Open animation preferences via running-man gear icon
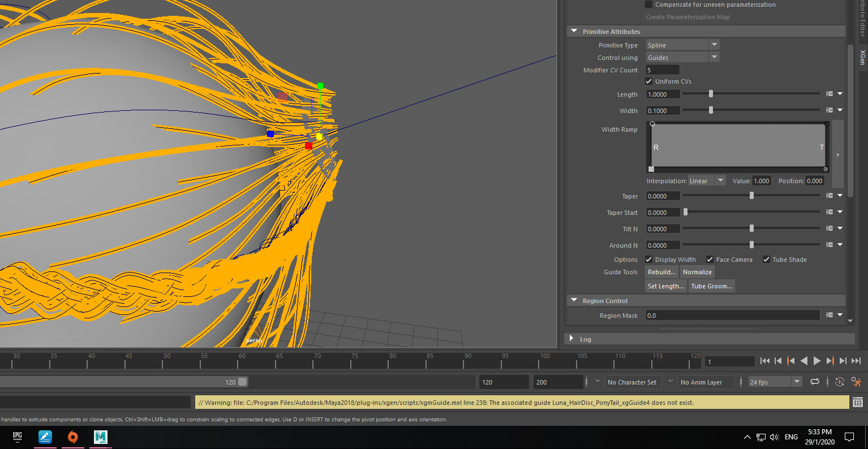 click(x=857, y=382)
